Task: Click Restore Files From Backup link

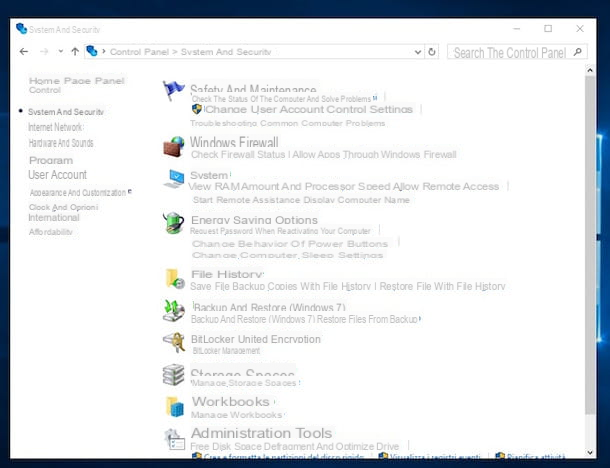Action: [367, 319]
